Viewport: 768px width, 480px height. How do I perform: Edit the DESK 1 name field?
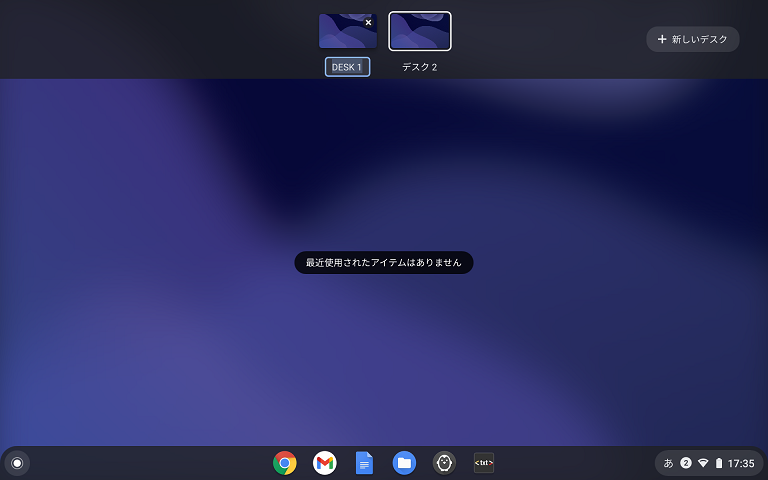pos(347,67)
